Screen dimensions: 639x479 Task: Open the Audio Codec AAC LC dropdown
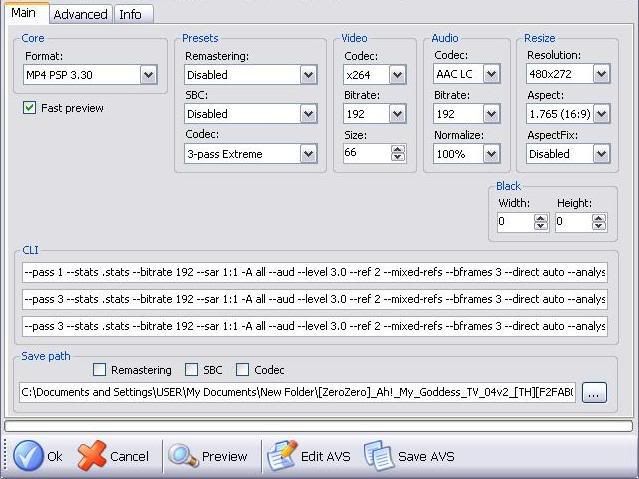(467, 74)
